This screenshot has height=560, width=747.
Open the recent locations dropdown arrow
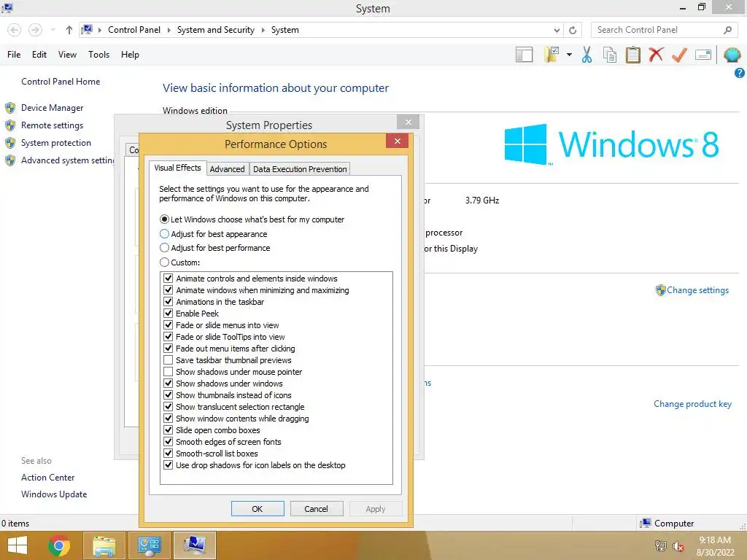[53, 30]
